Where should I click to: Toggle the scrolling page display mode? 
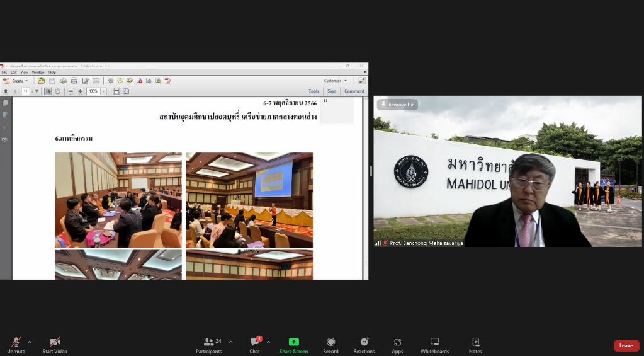click(x=116, y=91)
